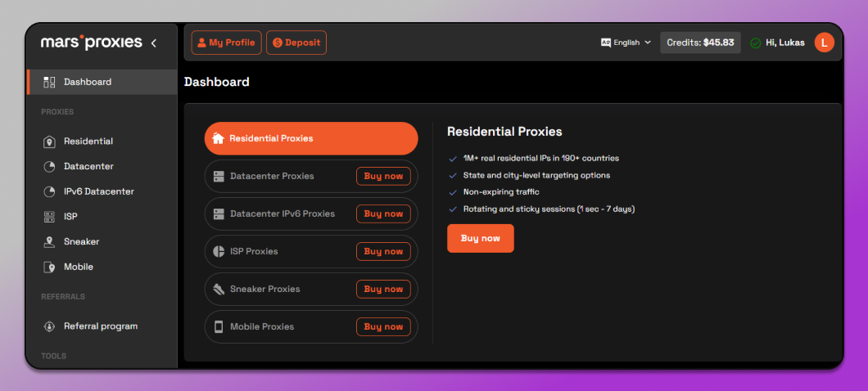Click the orange L user avatar
Image resolution: width=868 pixels, height=391 pixels.
click(825, 43)
